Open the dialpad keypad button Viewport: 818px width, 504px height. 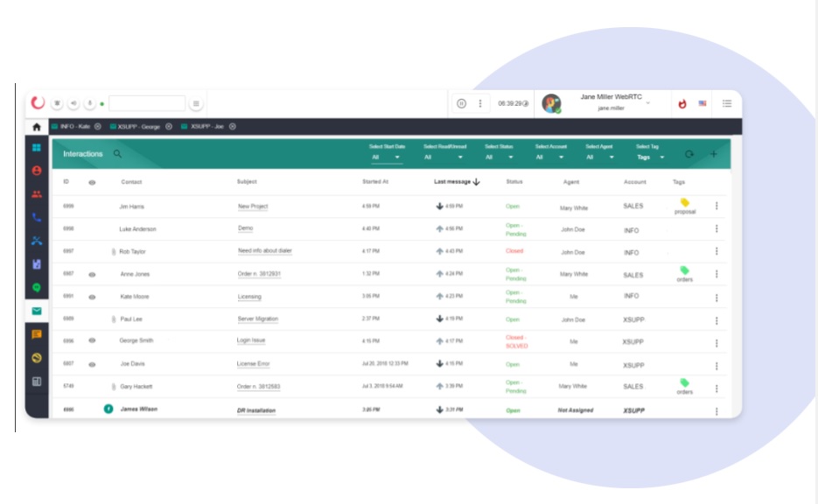tap(196, 103)
